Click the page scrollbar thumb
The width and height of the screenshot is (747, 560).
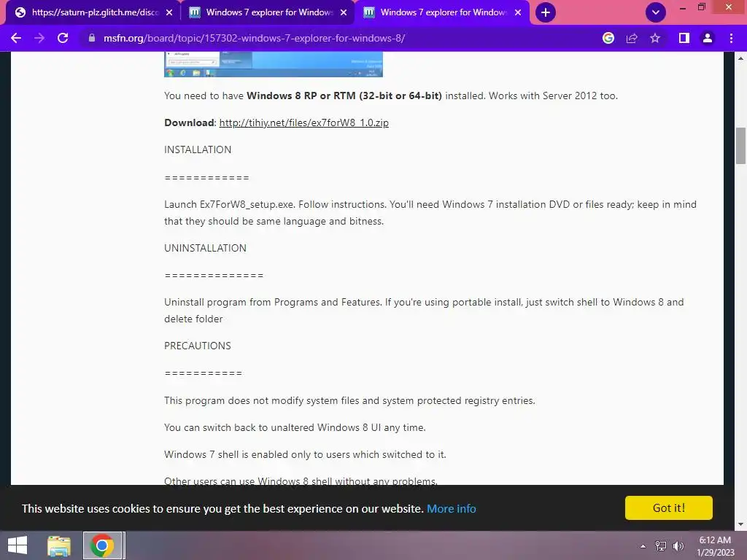coord(740,146)
